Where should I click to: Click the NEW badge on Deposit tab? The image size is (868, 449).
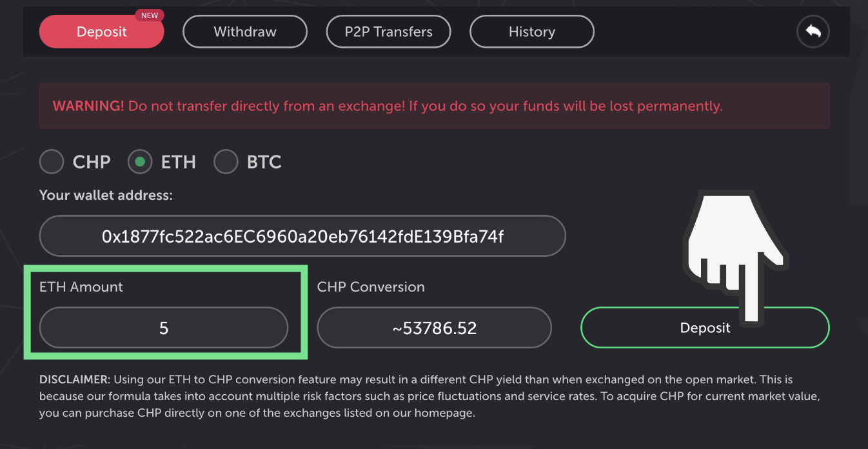150,15
